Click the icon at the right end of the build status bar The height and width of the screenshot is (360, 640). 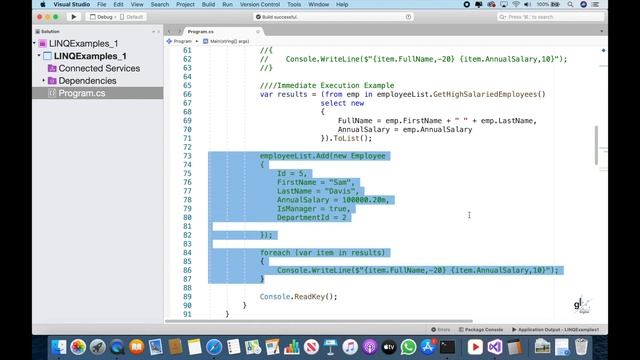point(408,17)
